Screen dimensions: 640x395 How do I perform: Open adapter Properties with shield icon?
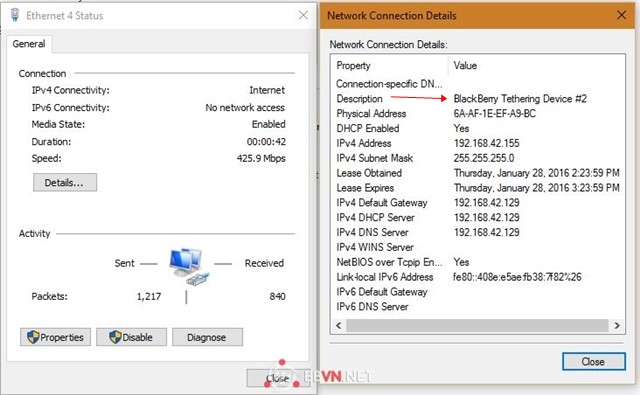[56, 337]
